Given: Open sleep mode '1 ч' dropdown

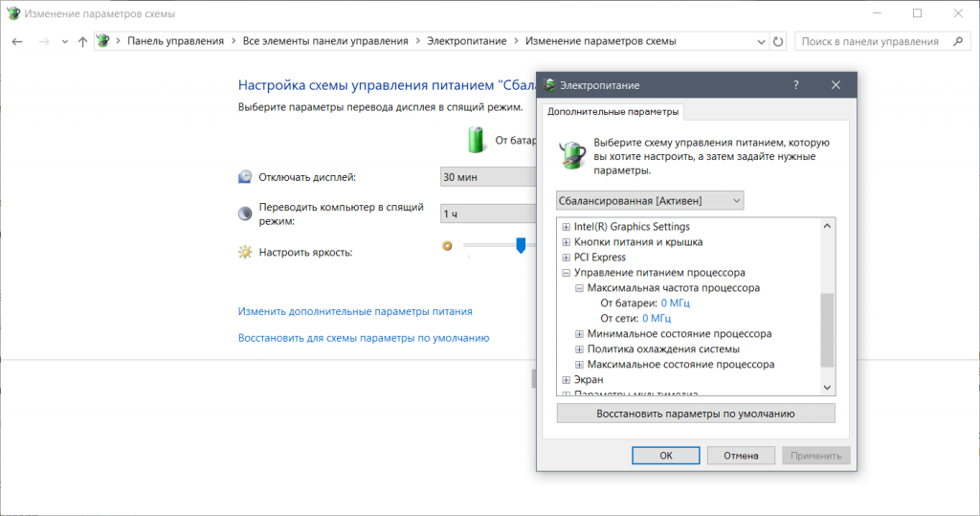Looking at the screenshot, I should click(x=488, y=213).
